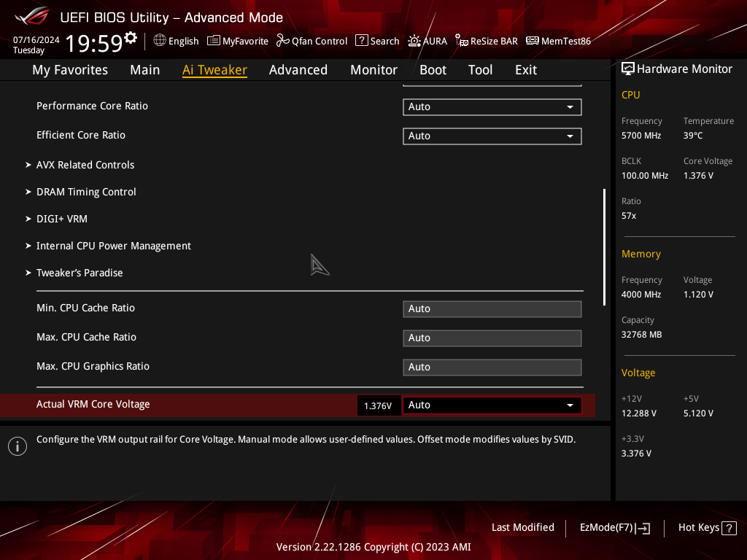Viewport: 747px width, 560px height.
Task: Click the Memory Voltage 1.120 V value
Action: [x=698, y=295]
